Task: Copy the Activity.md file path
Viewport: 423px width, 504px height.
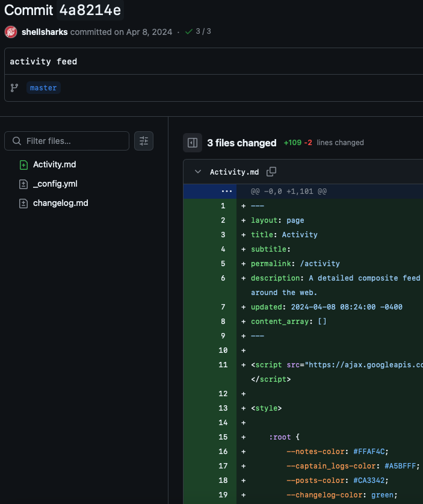Action: coord(271,172)
